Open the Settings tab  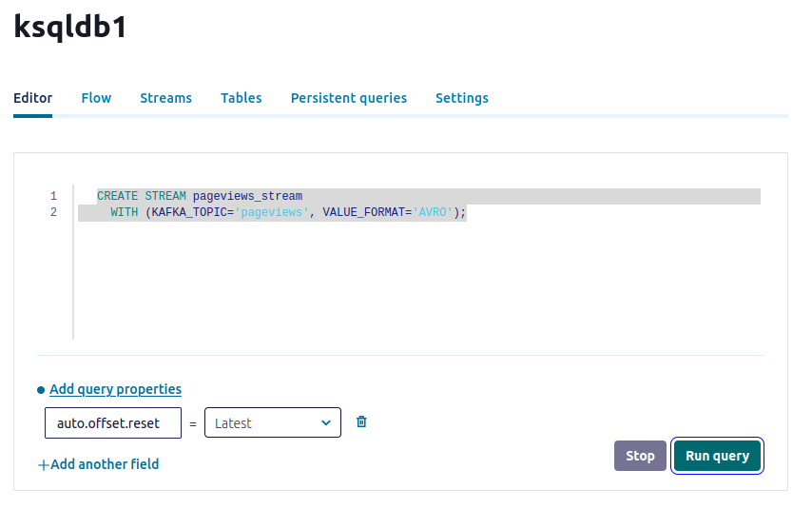coord(461,98)
